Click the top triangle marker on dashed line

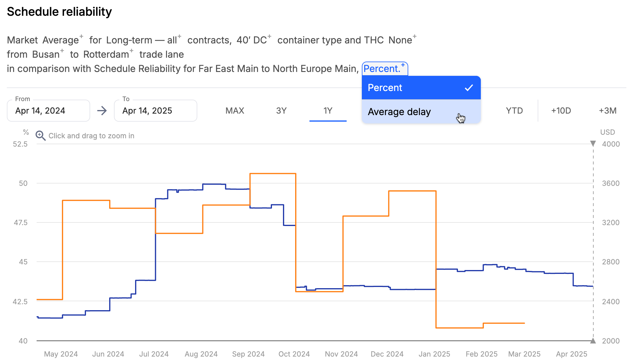593,144
